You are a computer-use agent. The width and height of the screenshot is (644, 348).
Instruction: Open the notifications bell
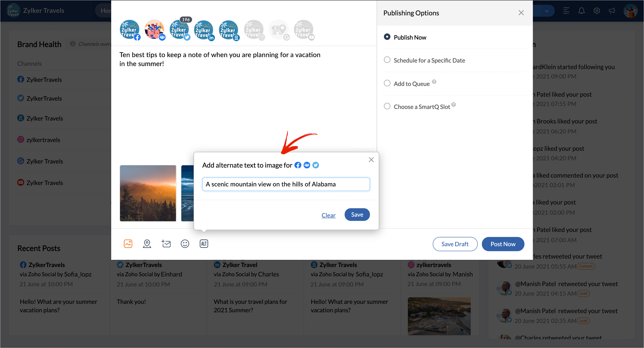581,11
